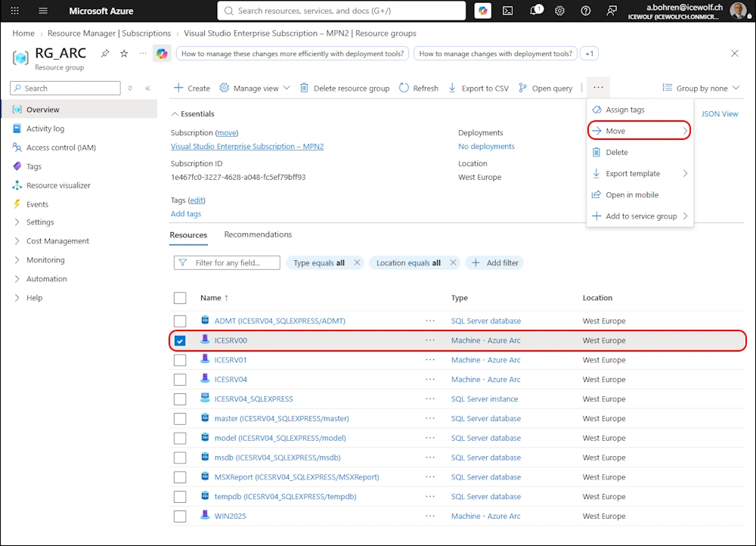The height and width of the screenshot is (546, 756).
Task: Choose Move from the overflow menu
Action: (x=640, y=131)
